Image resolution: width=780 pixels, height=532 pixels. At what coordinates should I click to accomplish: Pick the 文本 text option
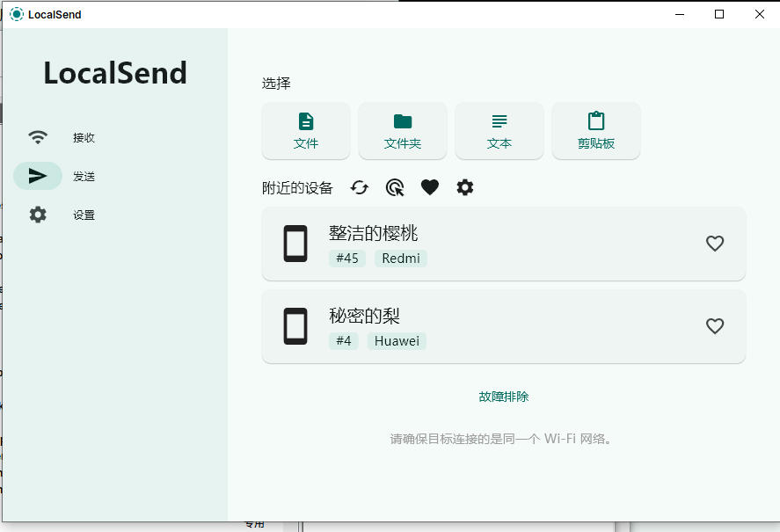[x=499, y=131]
